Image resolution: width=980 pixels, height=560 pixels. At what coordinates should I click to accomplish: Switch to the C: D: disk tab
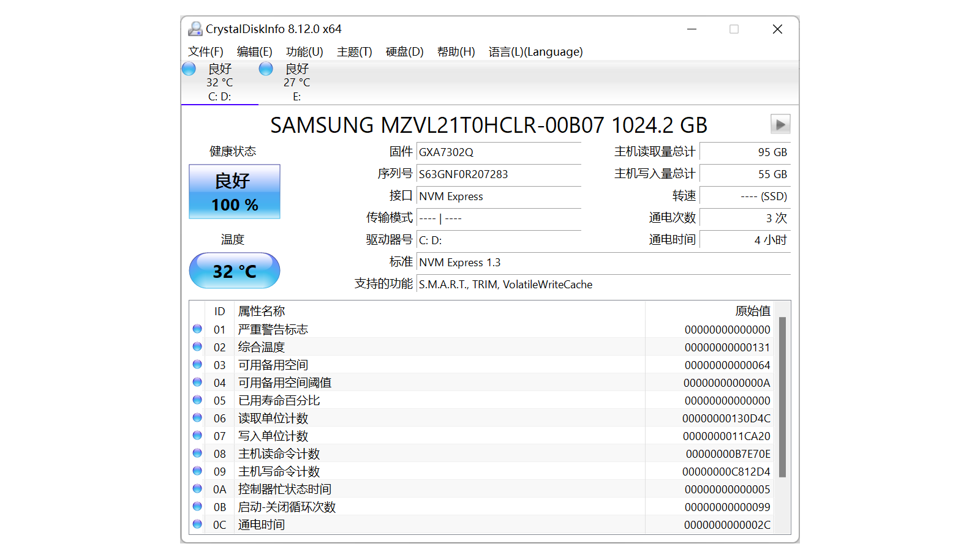tap(220, 83)
